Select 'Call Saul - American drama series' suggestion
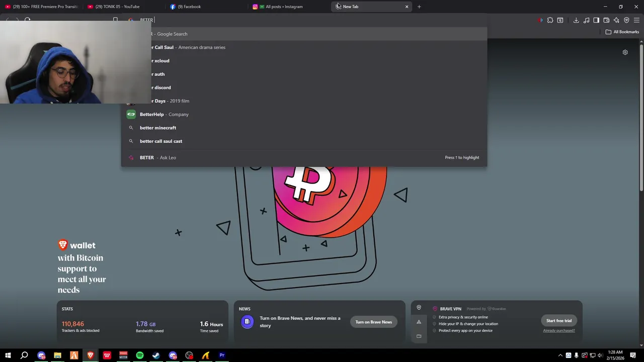The width and height of the screenshot is (644, 362). point(304,47)
